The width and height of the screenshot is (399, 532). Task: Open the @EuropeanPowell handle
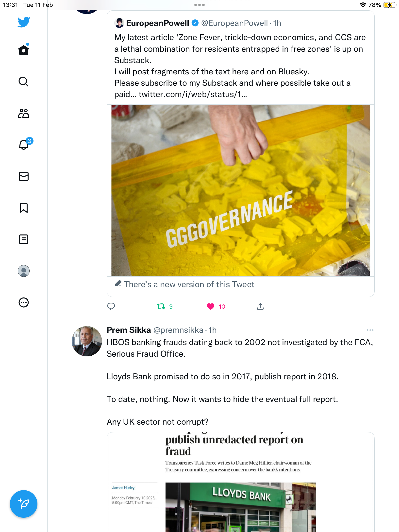(x=234, y=23)
